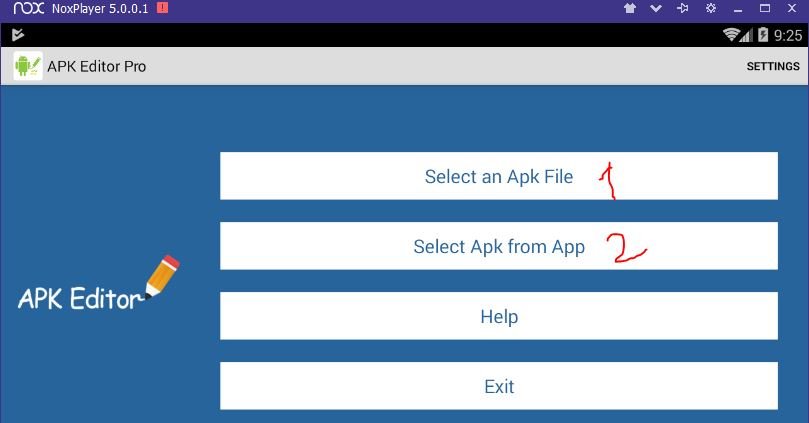Click the nox logo in title bar
This screenshot has width=809, height=423.
(x=29, y=8)
